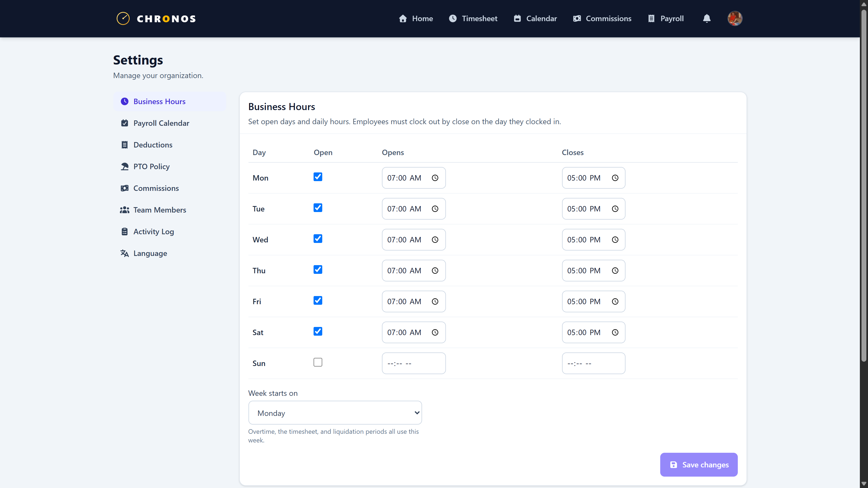Click the page vertical scrollbar
This screenshot has width=868, height=488.
point(864,185)
